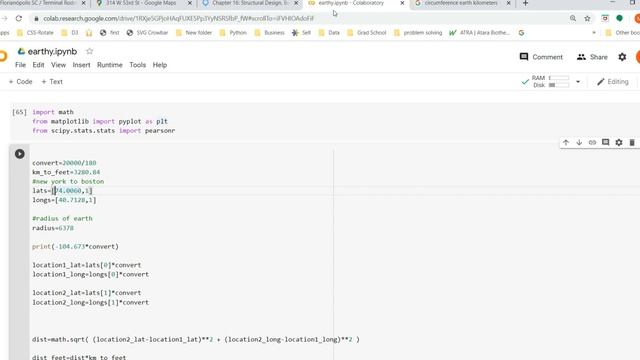
Task: Switch to Chapter 16 Structural Design tab
Action: (x=249, y=3)
